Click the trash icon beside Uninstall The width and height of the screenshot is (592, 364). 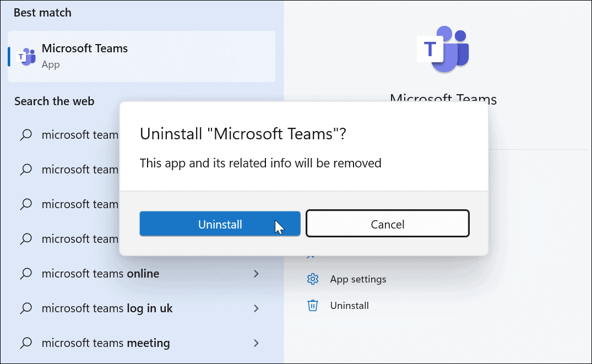point(313,306)
